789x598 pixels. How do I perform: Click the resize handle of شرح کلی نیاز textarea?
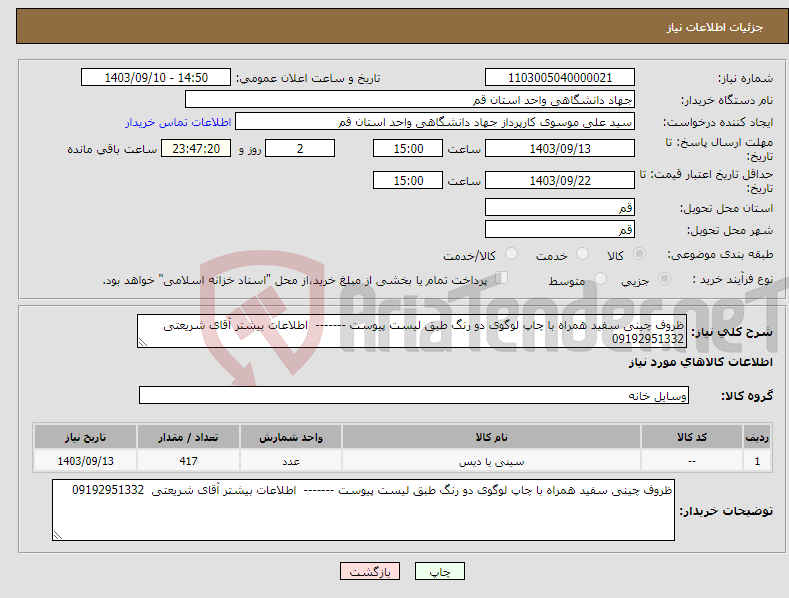[142, 343]
